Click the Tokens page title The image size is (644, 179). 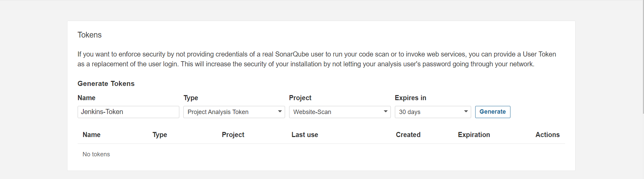click(x=89, y=35)
